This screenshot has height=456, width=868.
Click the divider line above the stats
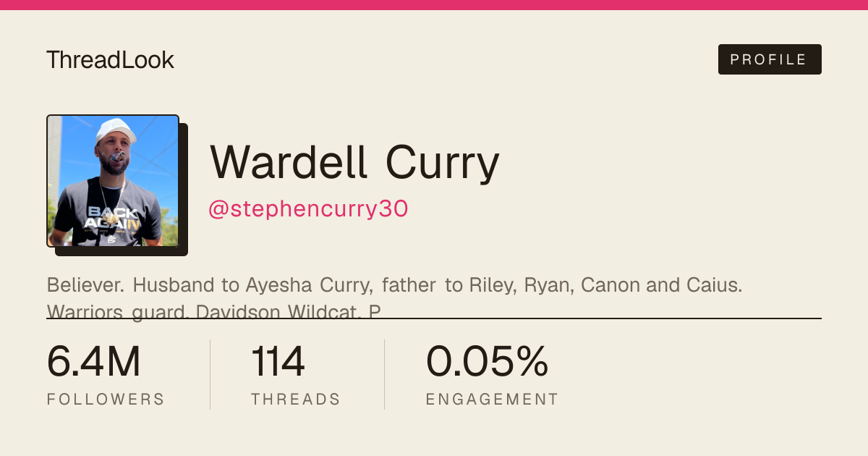coord(434,318)
